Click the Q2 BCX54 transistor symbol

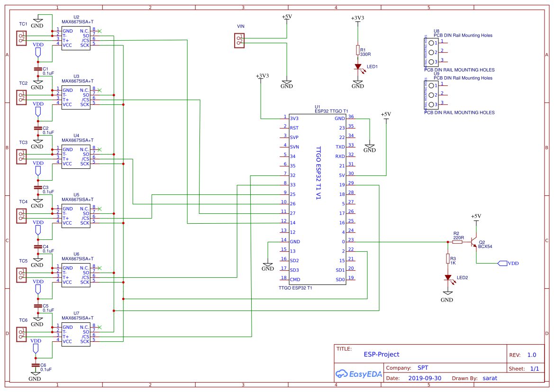click(x=474, y=243)
